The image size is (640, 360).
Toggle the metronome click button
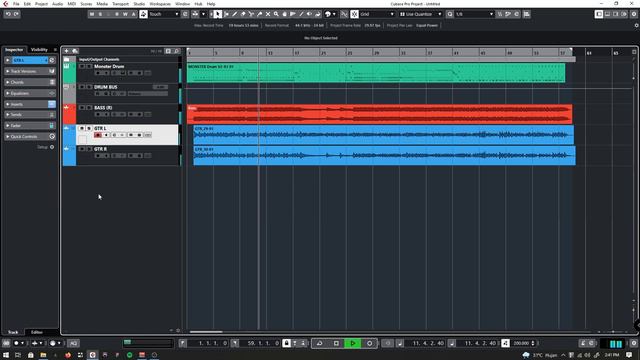coord(583,343)
